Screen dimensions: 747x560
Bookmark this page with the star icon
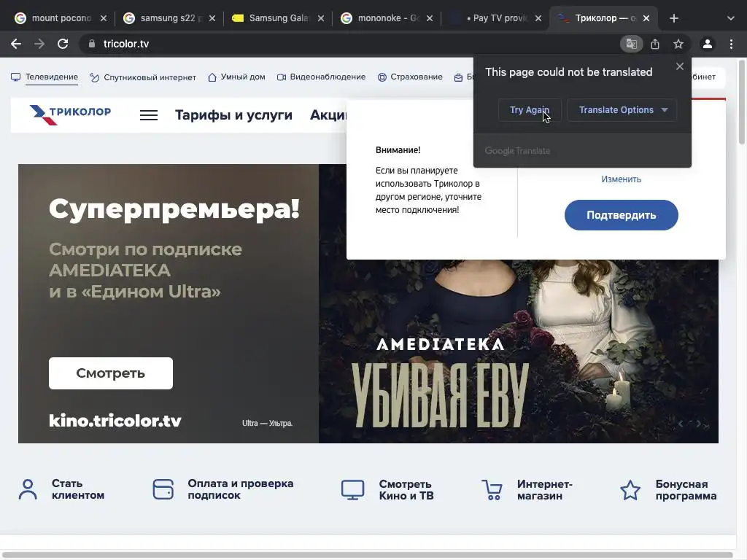tap(678, 44)
